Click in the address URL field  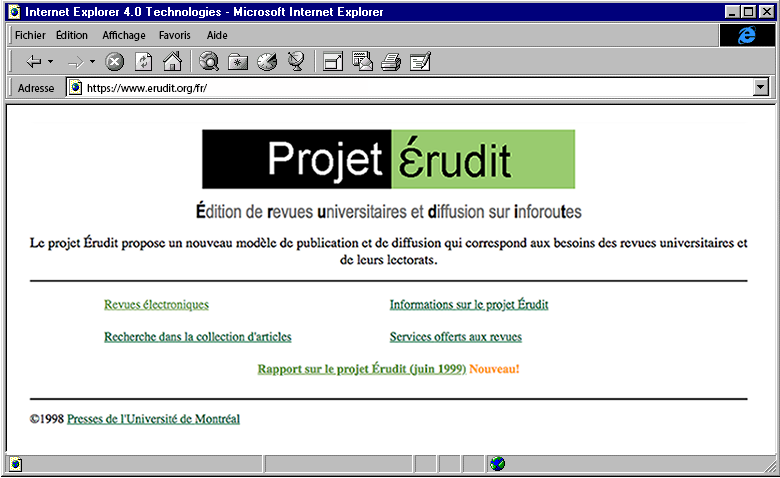(400, 88)
